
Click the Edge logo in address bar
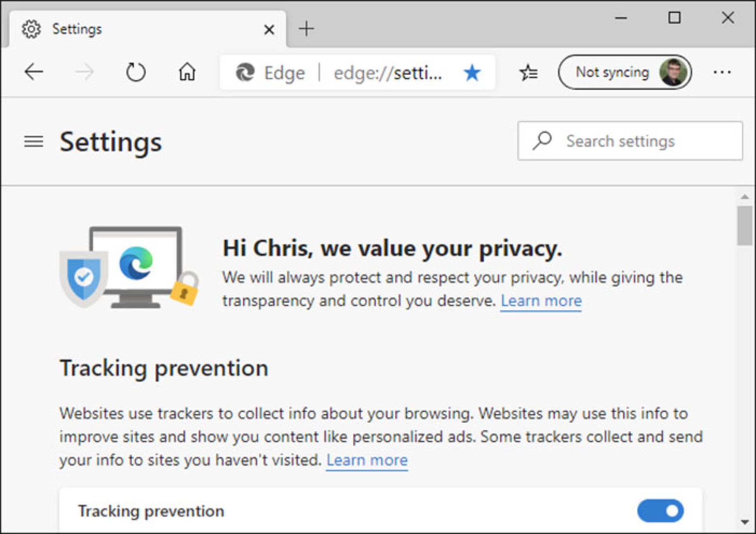(245, 73)
